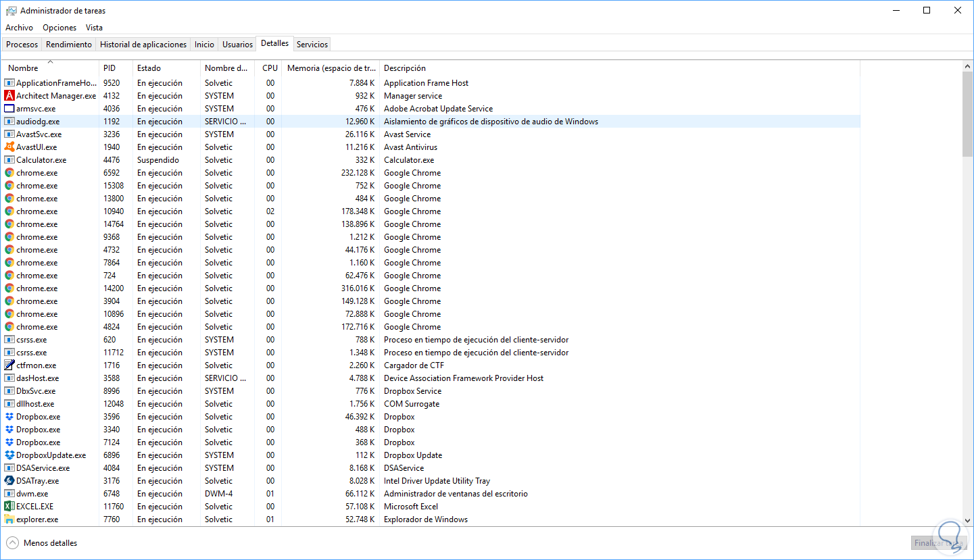Click the ctfmon.exe pen icon
Screen dimensions: 974x560
pos(9,365)
